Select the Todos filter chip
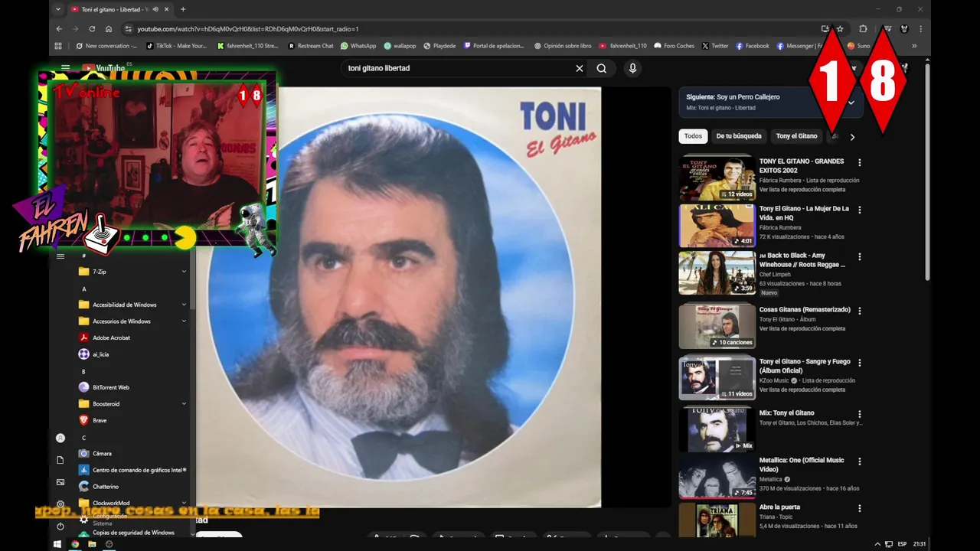Image resolution: width=980 pixels, height=551 pixels. point(693,136)
